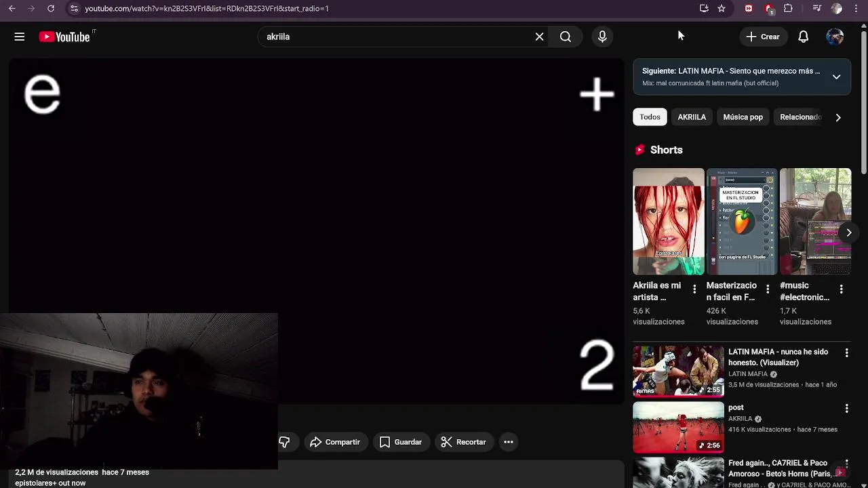
Task: Open options for Masterizacion facil Short
Action: [768, 289]
